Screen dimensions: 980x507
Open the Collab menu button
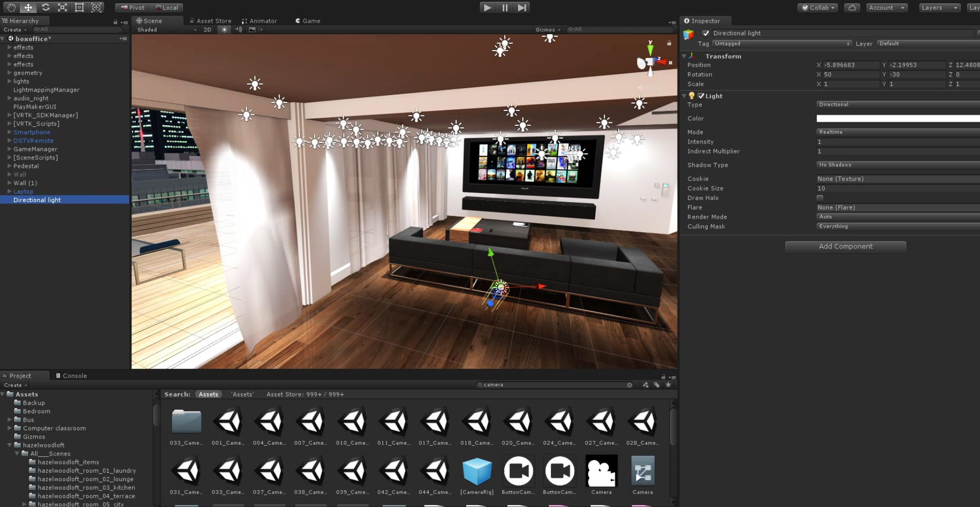(818, 7)
